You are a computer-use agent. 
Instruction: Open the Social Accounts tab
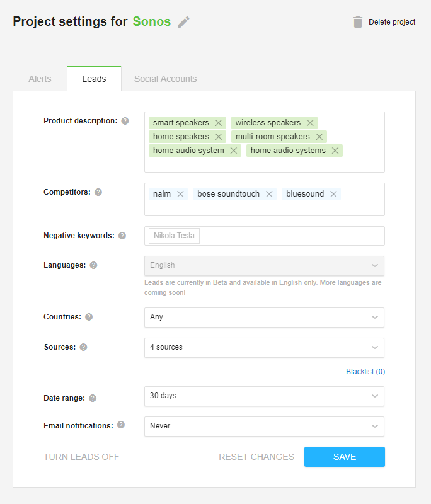click(x=165, y=79)
